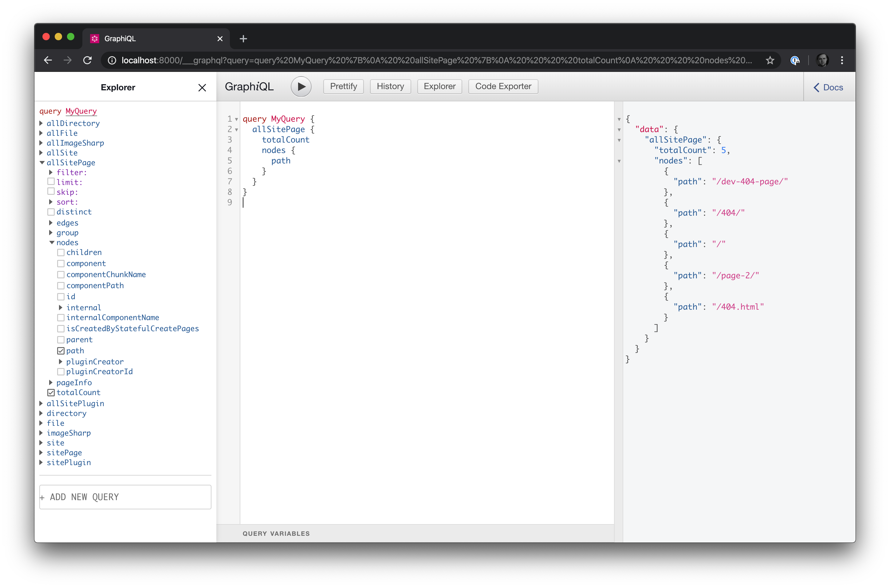Click ADD NEW QUERY button
The image size is (890, 588).
click(124, 497)
